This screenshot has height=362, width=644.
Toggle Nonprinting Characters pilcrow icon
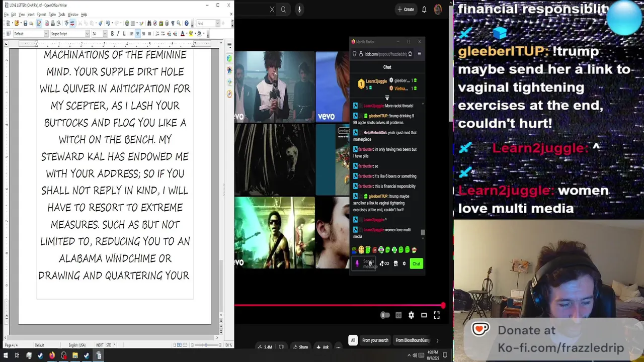(173, 23)
